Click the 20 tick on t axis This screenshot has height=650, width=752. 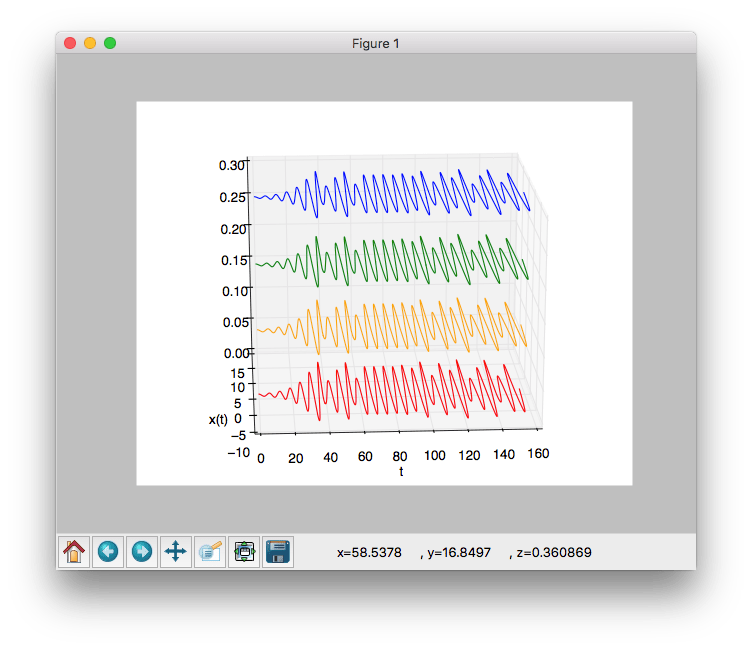click(295, 458)
